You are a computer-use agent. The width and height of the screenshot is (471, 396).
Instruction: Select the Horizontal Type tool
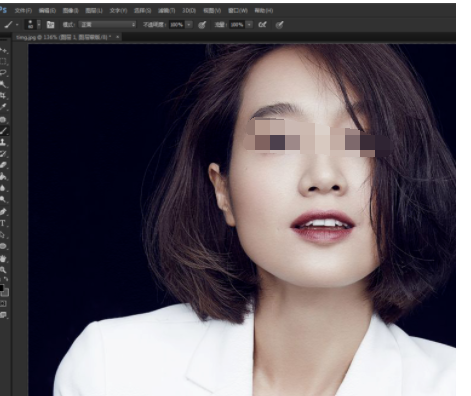(x=3, y=223)
